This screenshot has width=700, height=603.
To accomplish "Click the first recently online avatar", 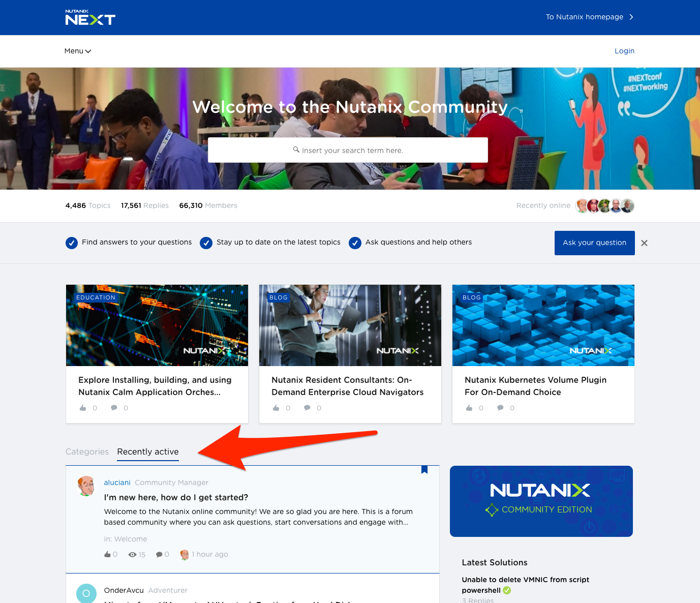I will (x=582, y=205).
